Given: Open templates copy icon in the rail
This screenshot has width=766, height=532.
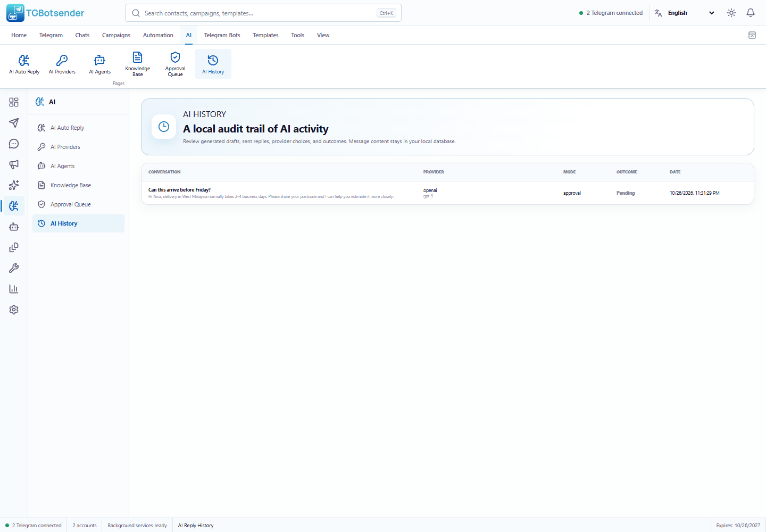Looking at the screenshot, I should point(14,247).
